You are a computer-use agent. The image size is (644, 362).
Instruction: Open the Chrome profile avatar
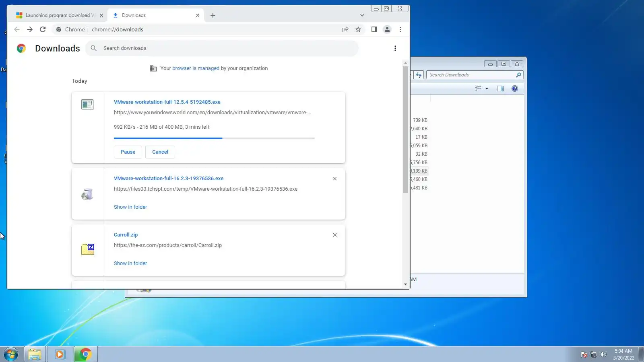[x=387, y=29]
